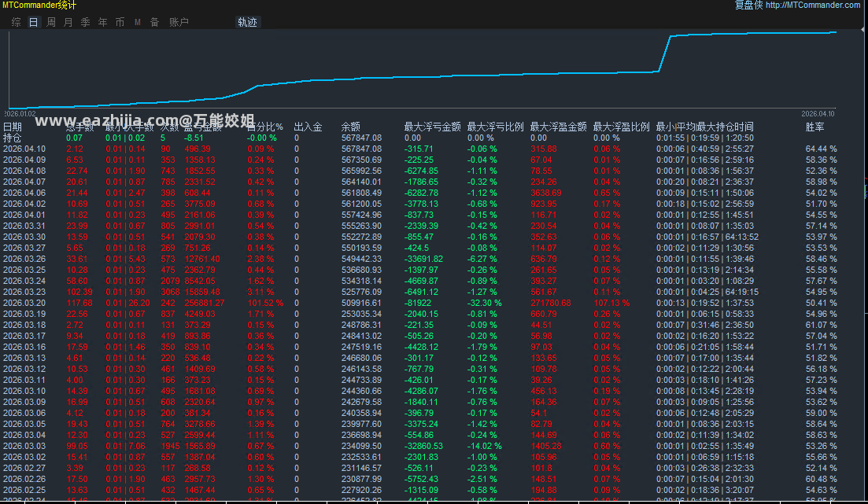This screenshot has width=868, height=504.
Task: Select the 2026.04.09 date row
Action: point(421,160)
